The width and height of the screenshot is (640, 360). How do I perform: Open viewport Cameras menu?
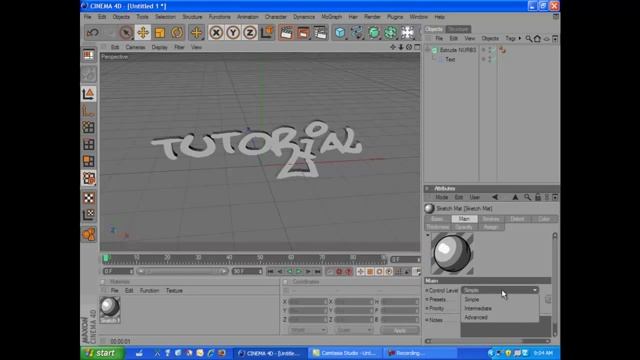click(136, 47)
